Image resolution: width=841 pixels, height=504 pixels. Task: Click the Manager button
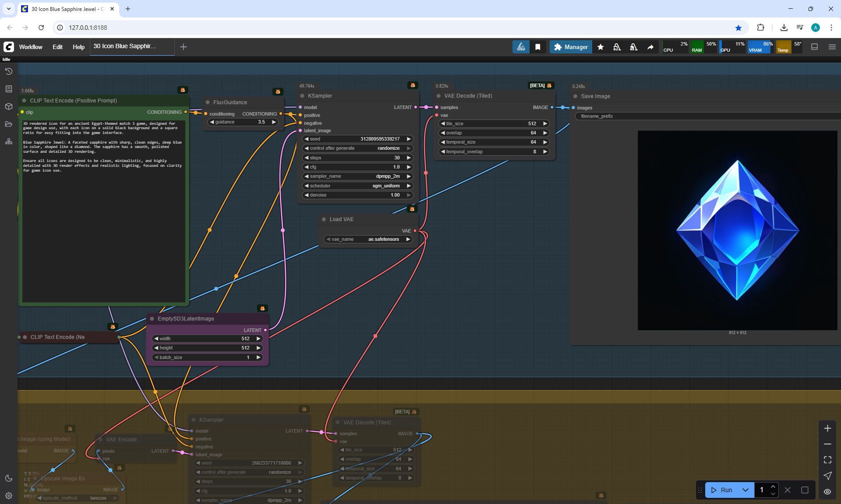(x=571, y=47)
